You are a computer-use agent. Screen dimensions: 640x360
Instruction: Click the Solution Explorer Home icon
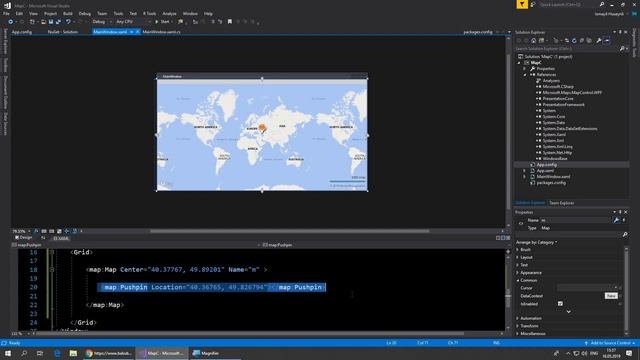[533, 40]
